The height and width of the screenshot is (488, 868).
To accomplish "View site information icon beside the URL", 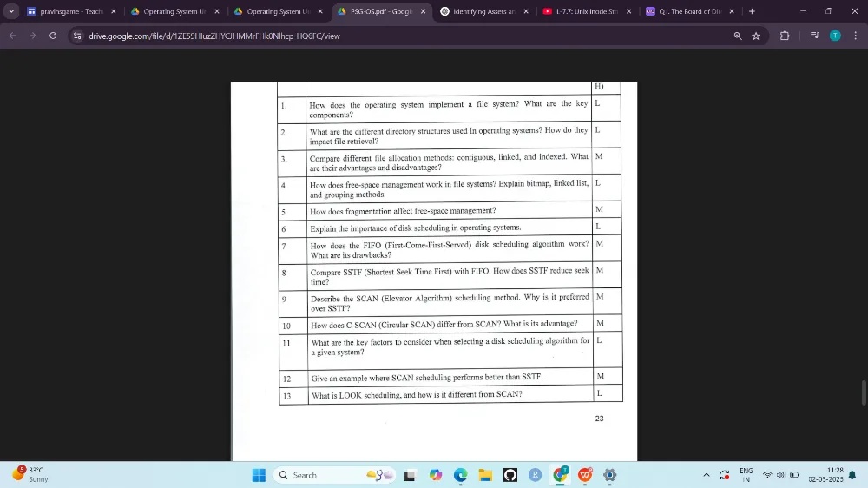I will coord(77,36).
